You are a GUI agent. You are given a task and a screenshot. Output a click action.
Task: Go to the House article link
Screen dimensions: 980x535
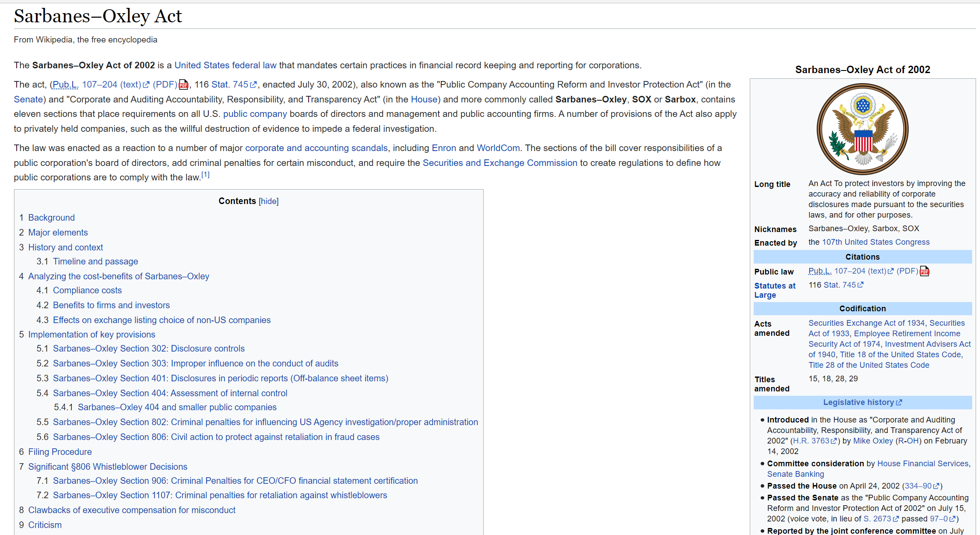(424, 99)
